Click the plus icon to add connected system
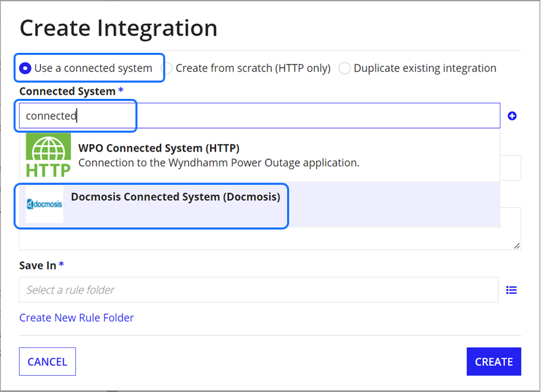This screenshot has height=392, width=541. (512, 116)
